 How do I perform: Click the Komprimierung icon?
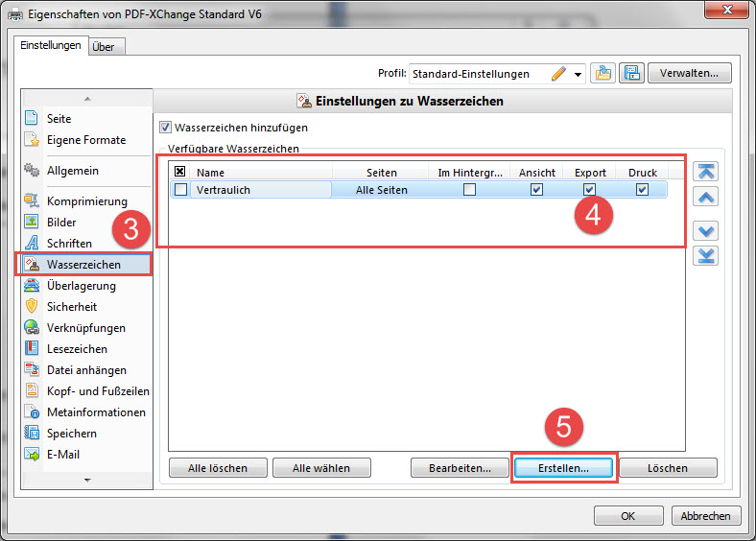point(32,201)
